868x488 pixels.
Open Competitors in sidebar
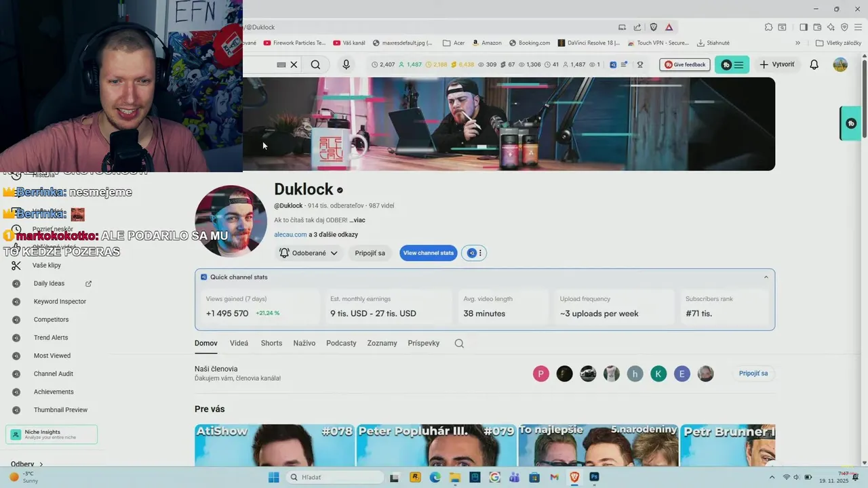[x=51, y=319]
